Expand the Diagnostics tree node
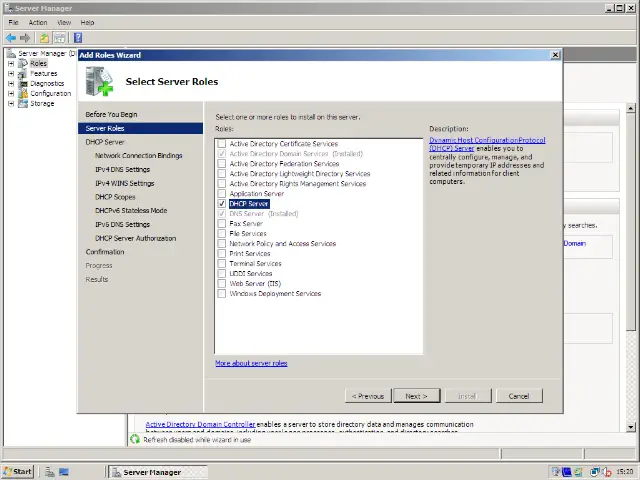This screenshot has width=640, height=480. tap(11, 83)
